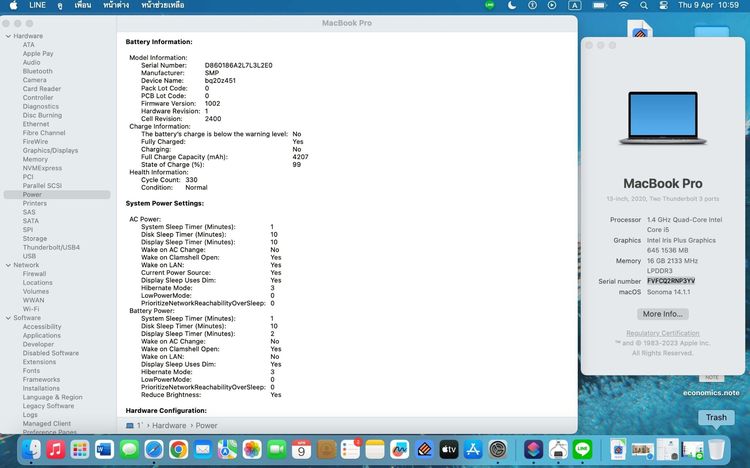750x468 pixels.
Task: Open Trash in the Dock
Action: point(716,450)
